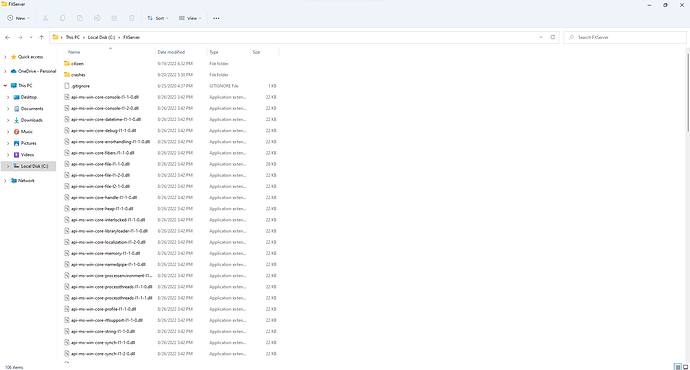This screenshot has height=370, width=690.
Task: Collapse the This PC tree node
Action: [5, 85]
